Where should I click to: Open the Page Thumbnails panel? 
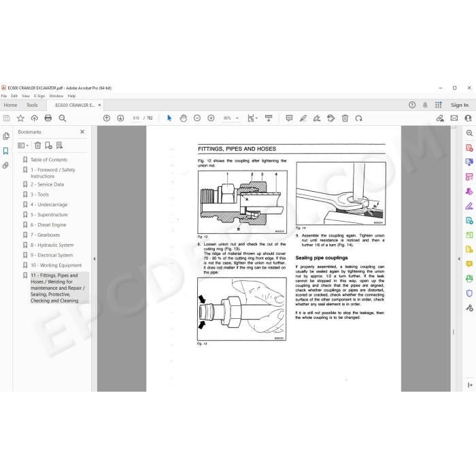click(x=6, y=136)
